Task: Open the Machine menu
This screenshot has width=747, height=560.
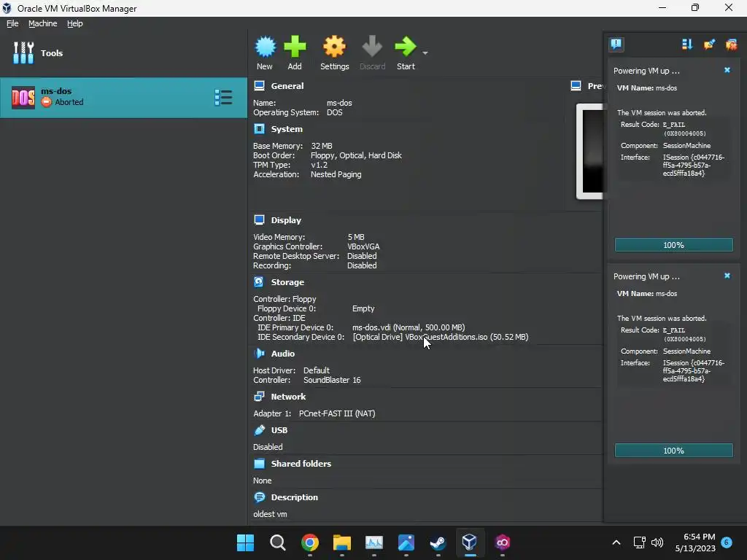Action: (43, 23)
